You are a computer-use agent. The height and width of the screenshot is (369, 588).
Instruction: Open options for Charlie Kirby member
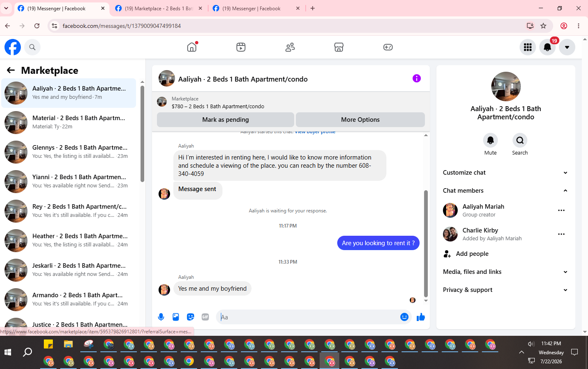pos(561,234)
